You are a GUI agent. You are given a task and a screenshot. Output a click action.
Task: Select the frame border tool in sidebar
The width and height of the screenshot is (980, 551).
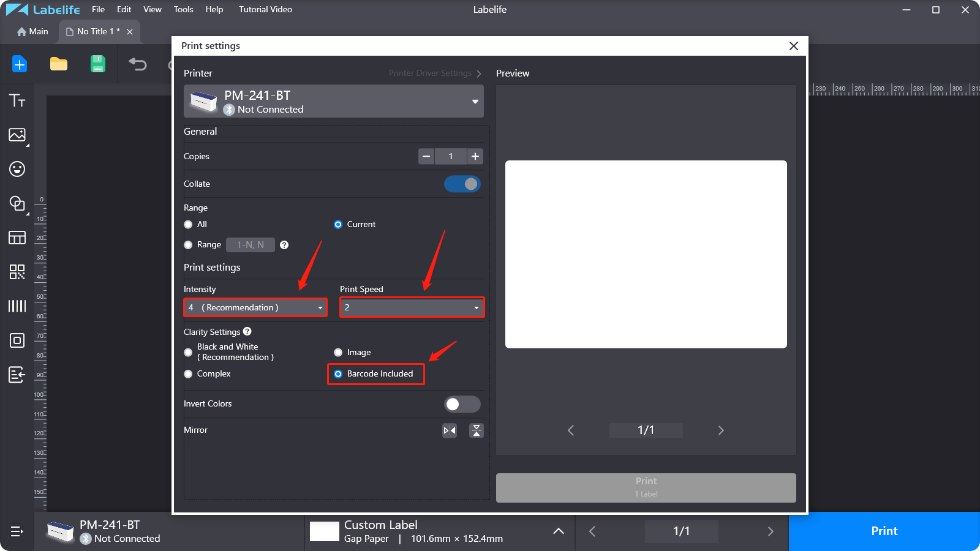17,340
